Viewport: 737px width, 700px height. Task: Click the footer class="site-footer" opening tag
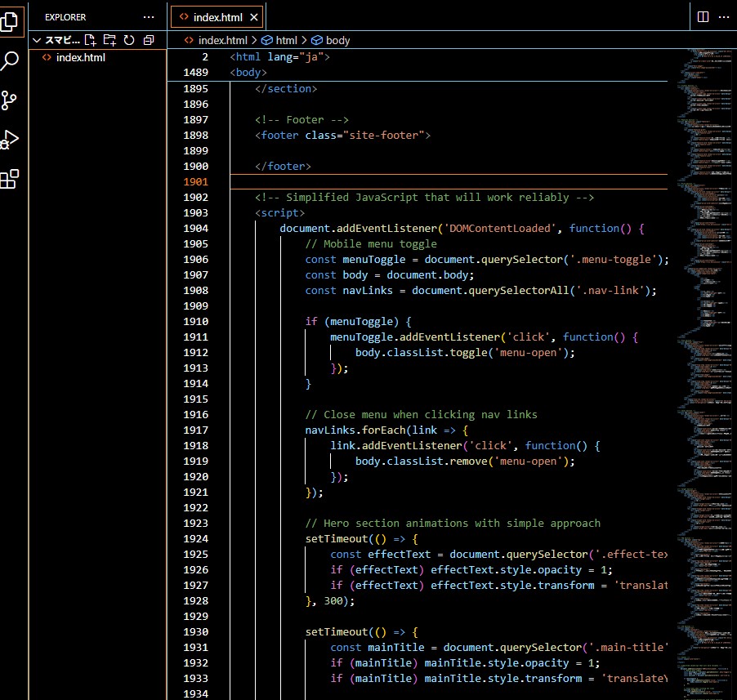click(342, 136)
